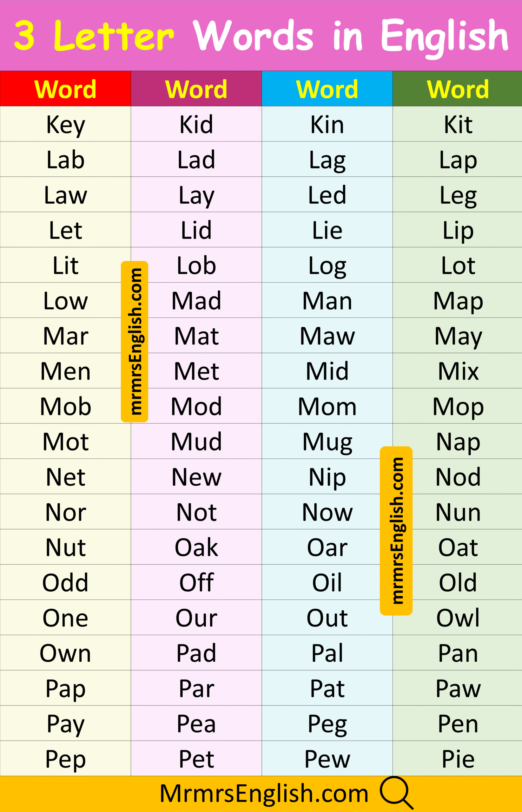Click the "3 Letter Words in English" title

click(261, 36)
